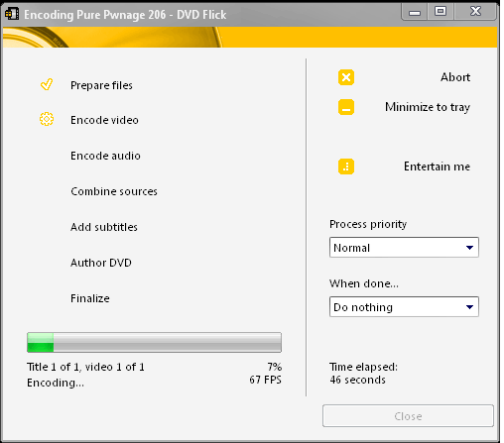Click the Process priority label
The image size is (504, 443).
(x=368, y=224)
